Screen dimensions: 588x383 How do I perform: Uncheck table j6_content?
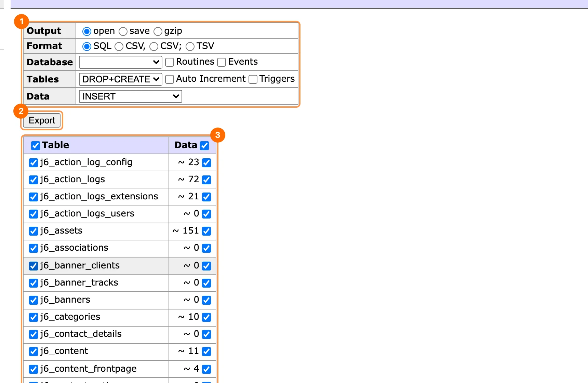[34, 352]
